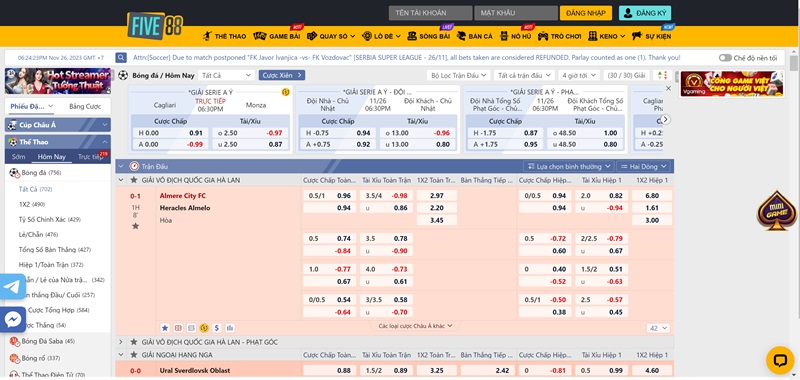
Task: Open Messenger chat shortcut
Action: pos(12,320)
